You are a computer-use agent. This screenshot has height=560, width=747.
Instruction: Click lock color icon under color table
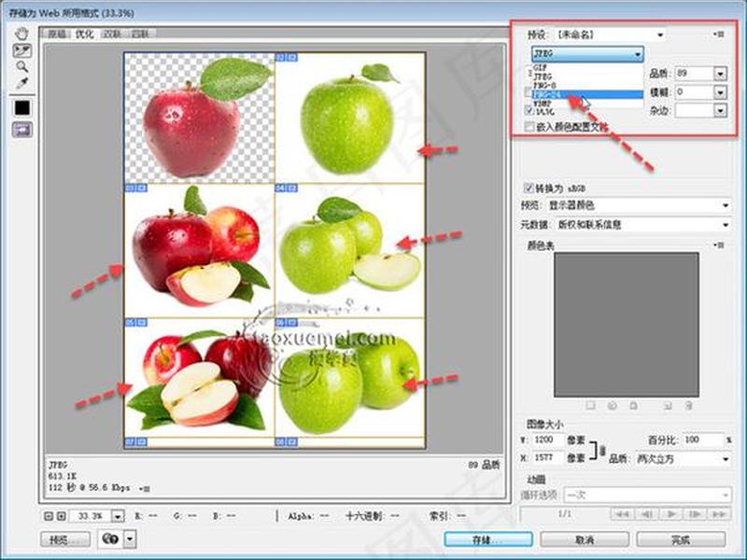click(634, 405)
